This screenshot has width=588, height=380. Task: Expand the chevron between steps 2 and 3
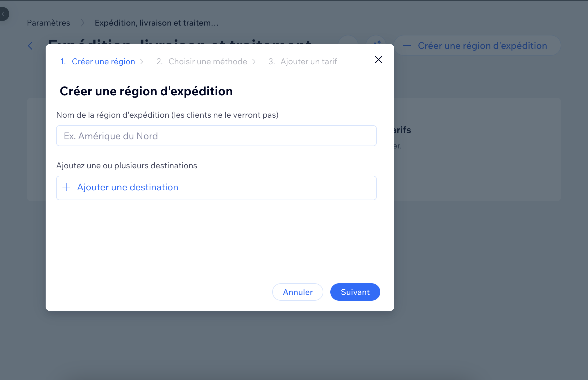click(x=254, y=61)
